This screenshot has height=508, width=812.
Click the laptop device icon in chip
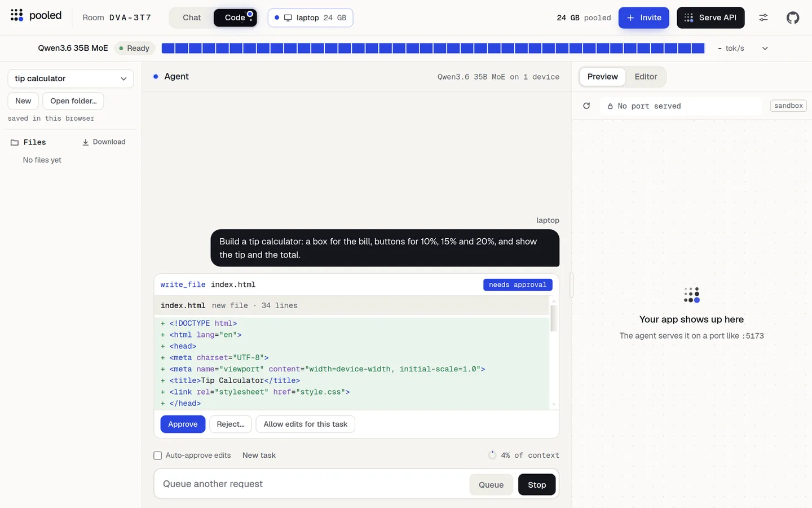(288, 17)
